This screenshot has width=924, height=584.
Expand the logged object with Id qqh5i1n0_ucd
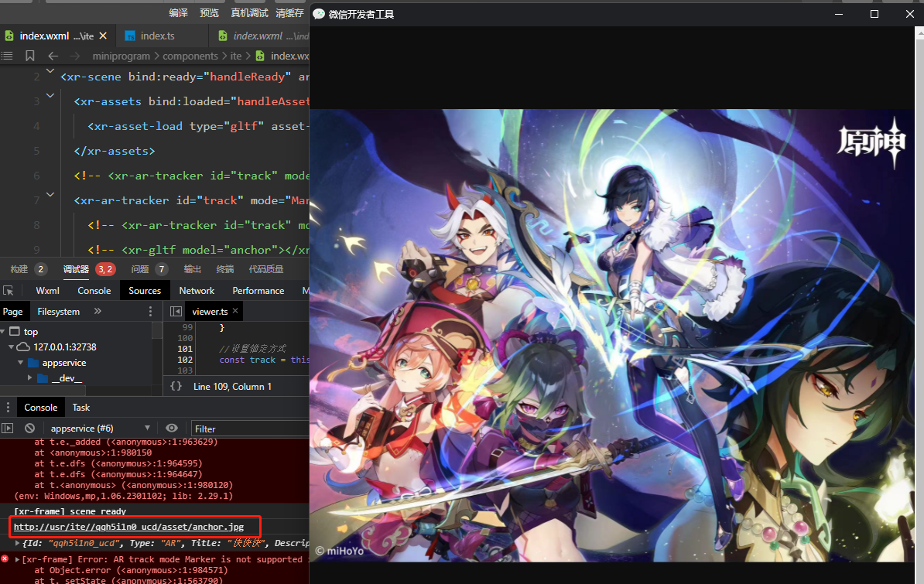17,543
